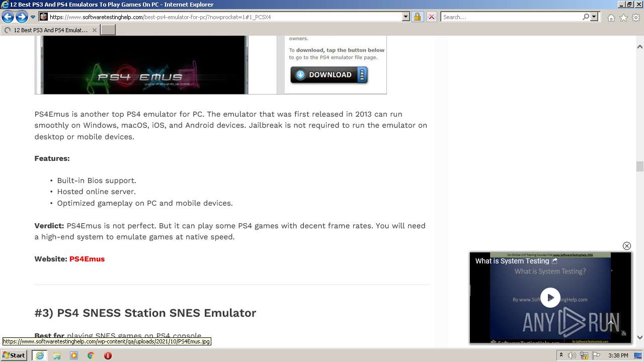Expand the search provider dropdown
Image resolution: width=644 pixels, height=362 pixels.
(594, 17)
